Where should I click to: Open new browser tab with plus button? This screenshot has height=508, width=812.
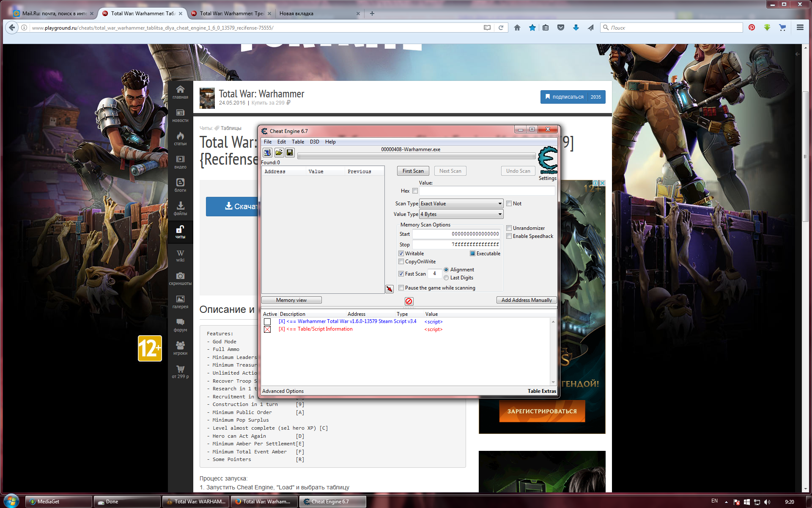point(372,14)
